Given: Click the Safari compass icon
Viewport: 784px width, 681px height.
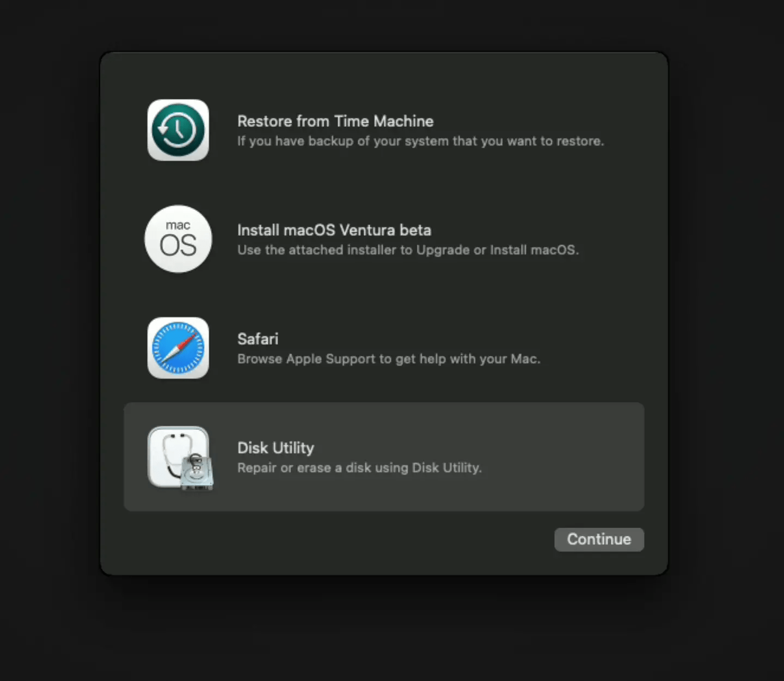Looking at the screenshot, I should point(178,348).
